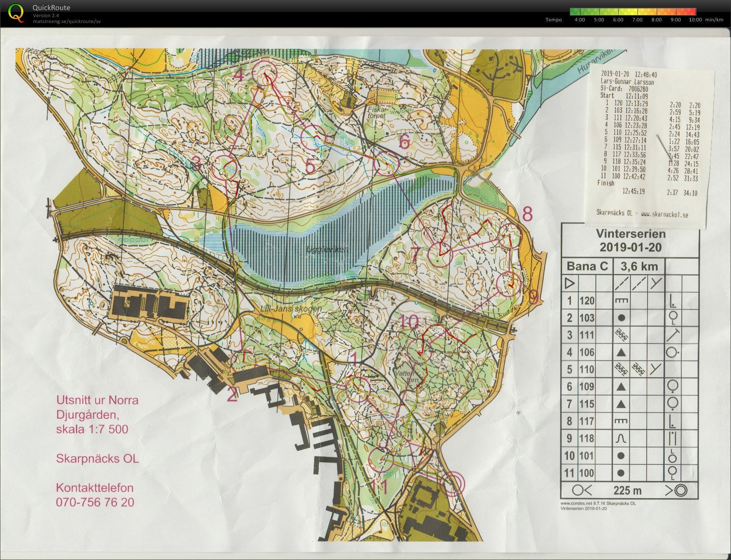Click the Tempo color gradient bar
The image size is (731, 560).
pos(633,11)
